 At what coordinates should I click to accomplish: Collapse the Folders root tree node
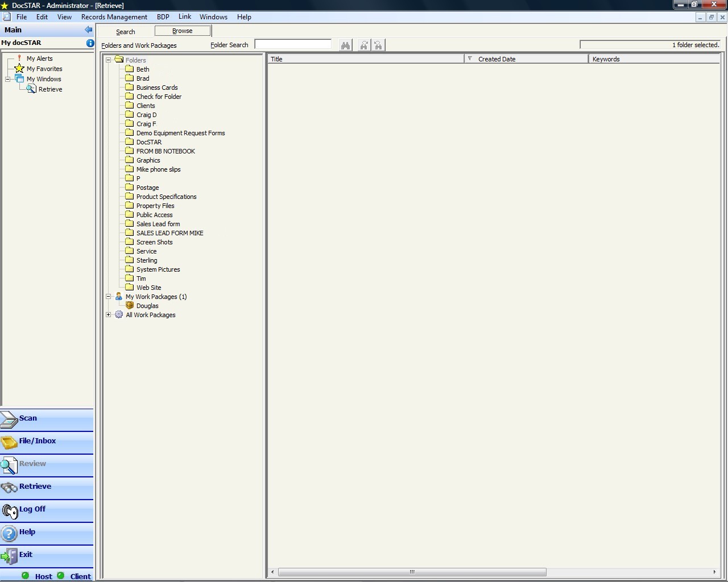pyautogui.click(x=108, y=60)
